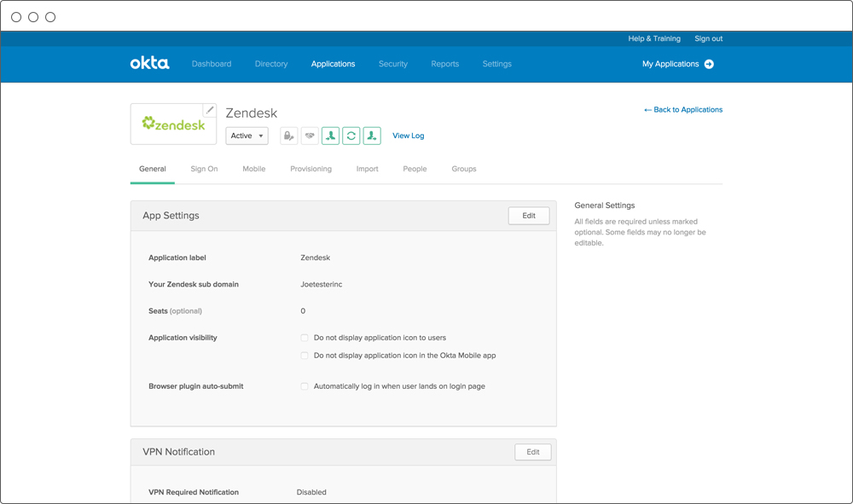This screenshot has width=853, height=504.
Task: Open the Security menu in the navigation bar
Action: pos(393,64)
